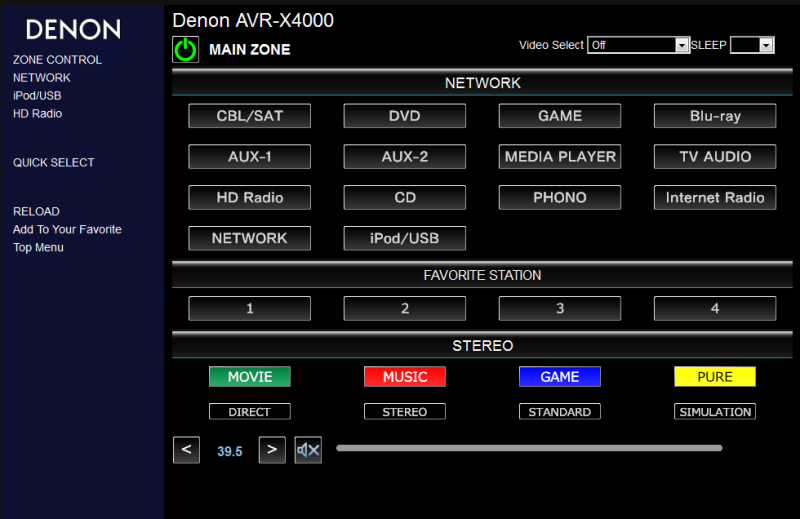This screenshot has height=519, width=800.
Task: Expand the SLEEP timer dropdown
Action: coord(752,45)
